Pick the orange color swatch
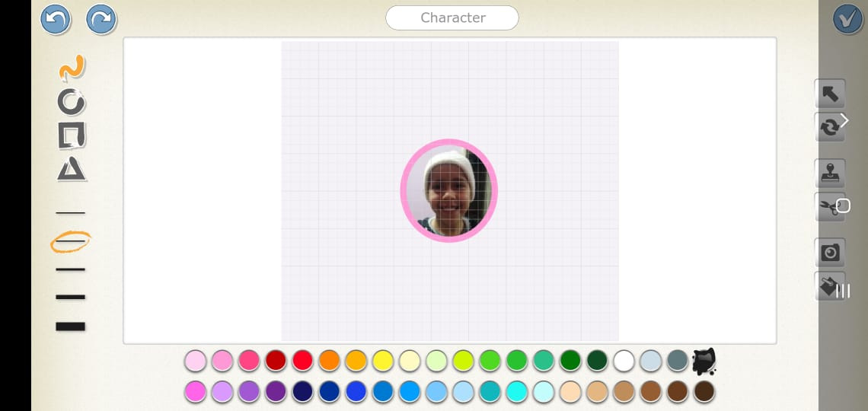 329,361
